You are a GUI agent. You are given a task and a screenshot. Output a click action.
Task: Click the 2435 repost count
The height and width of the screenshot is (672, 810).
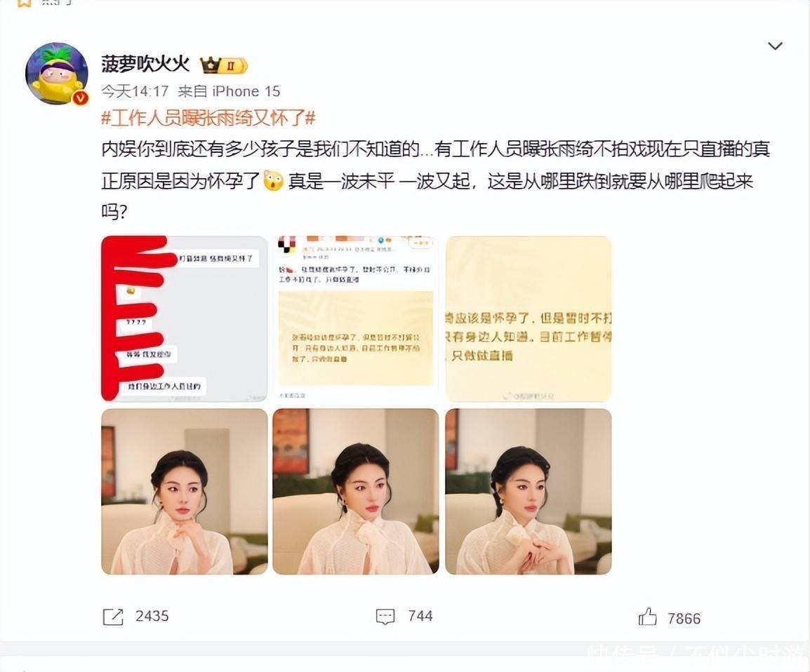pos(152,617)
